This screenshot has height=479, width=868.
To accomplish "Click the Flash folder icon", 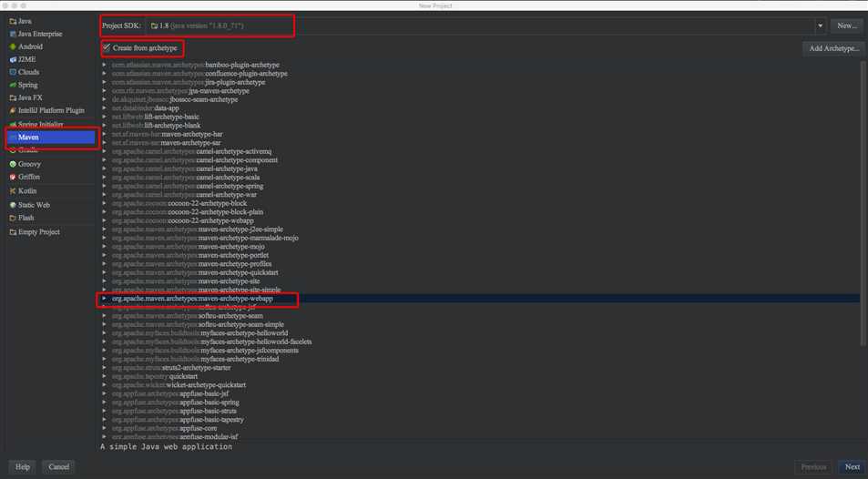I will pos(13,218).
